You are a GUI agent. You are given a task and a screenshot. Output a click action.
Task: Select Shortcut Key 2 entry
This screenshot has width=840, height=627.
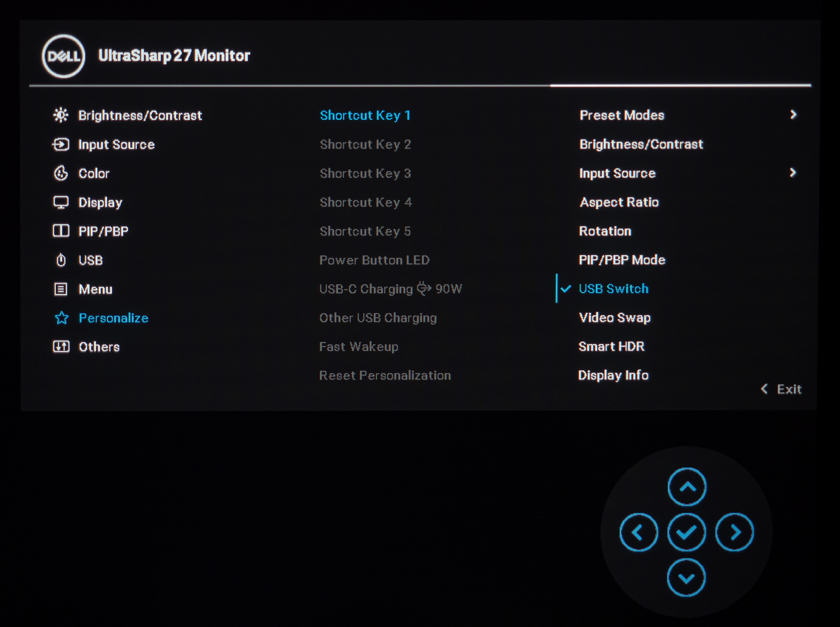(365, 144)
